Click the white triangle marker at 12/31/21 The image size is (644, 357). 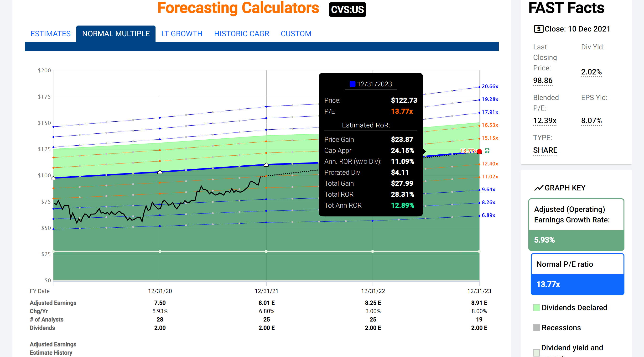coord(266,165)
